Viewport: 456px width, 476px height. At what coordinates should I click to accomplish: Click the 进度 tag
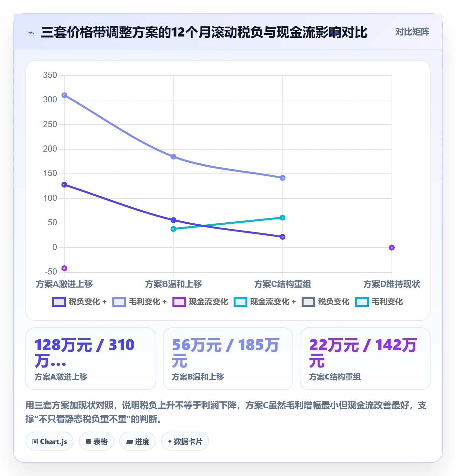(137, 441)
